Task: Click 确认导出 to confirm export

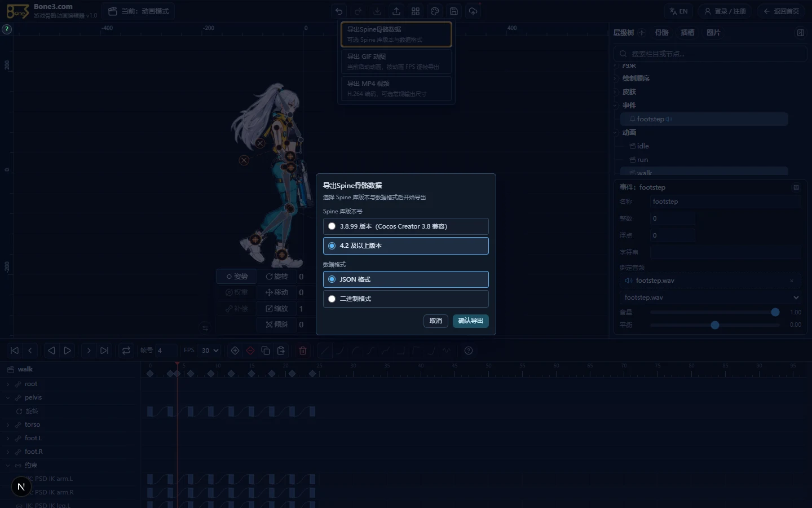Action: tap(471, 321)
